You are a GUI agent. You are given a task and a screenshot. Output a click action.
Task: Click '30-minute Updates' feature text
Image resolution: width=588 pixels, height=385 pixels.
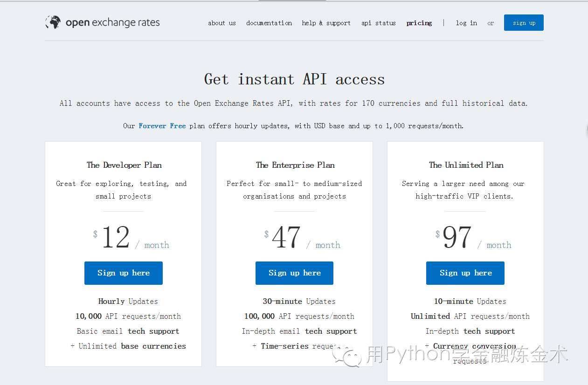(x=299, y=302)
